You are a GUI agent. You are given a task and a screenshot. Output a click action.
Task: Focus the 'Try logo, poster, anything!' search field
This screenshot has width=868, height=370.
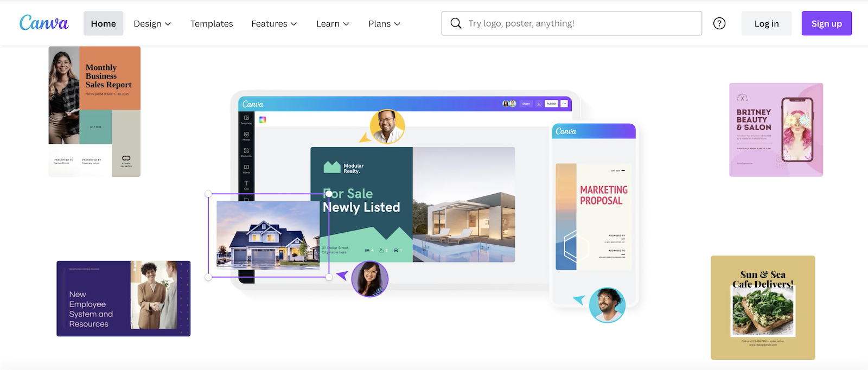tap(572, 23)
